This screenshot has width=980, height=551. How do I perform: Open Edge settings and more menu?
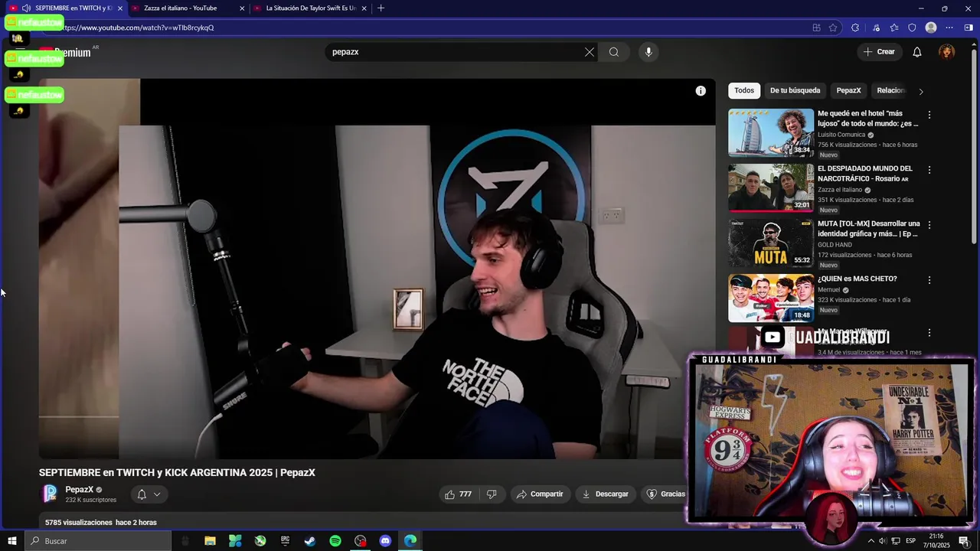[949, 28]
